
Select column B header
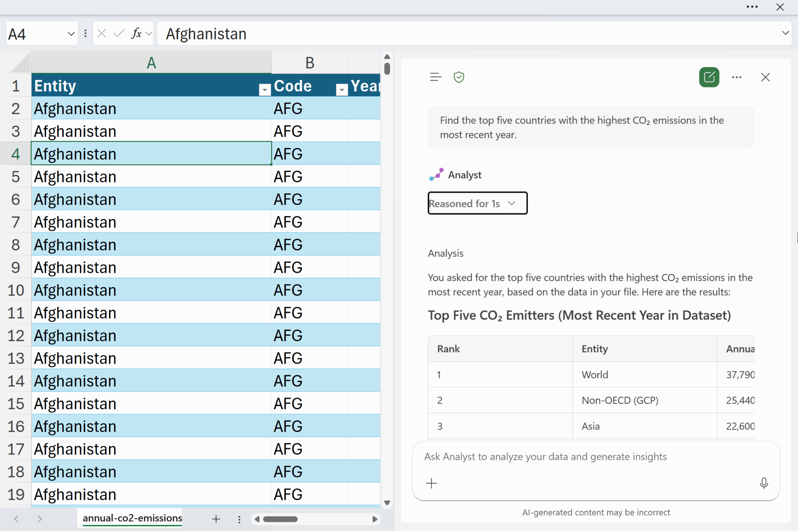pyautogui.click(x=309, y=63)
